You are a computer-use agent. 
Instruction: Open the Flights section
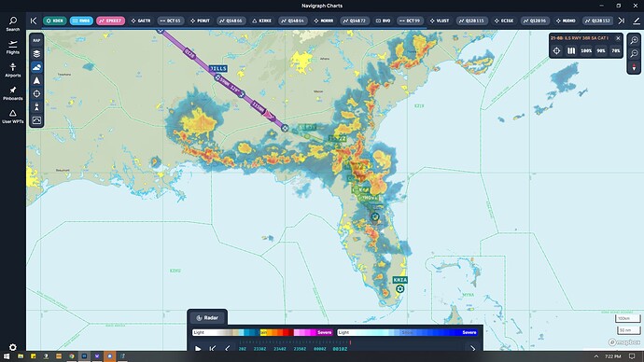pyautogui.click(x=13, y=48)
